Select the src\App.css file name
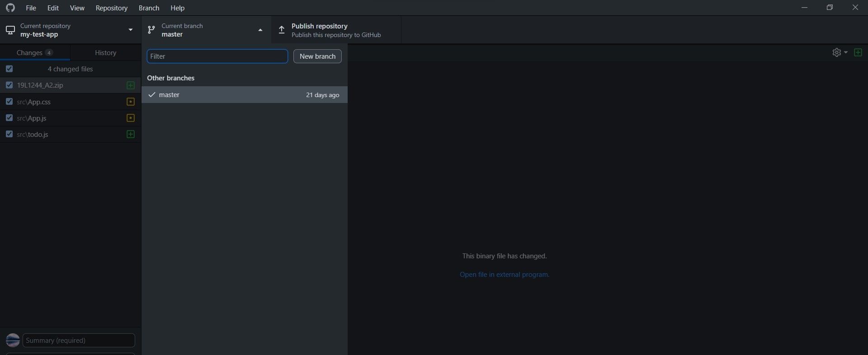 coord(33,102)
